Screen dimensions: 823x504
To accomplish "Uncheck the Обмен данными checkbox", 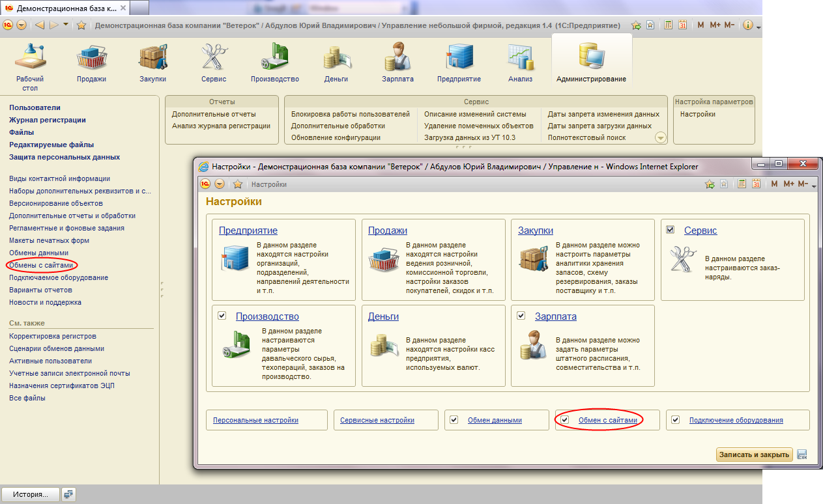I will 454,420.
